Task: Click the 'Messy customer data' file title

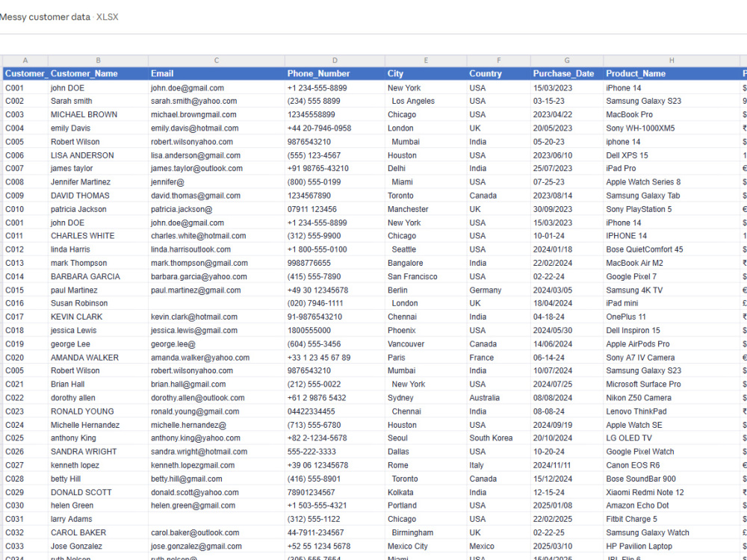Action: [x=46, y=17]
